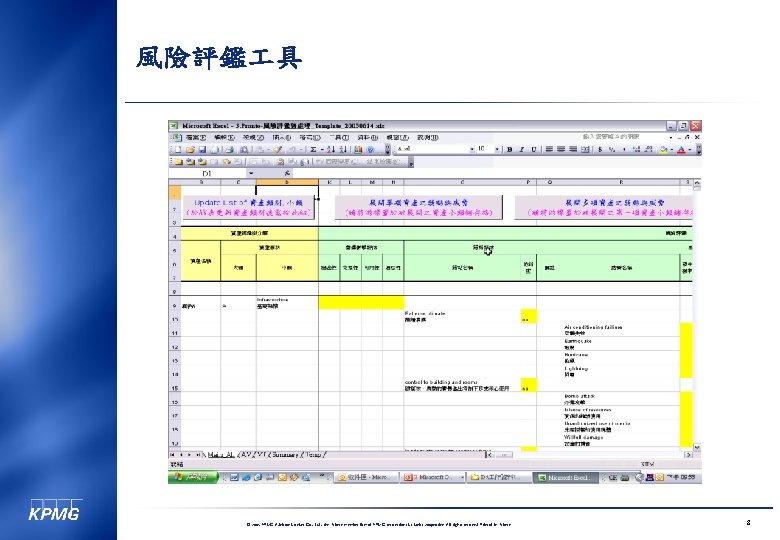This screenshot has width=780, height=540.
Task: Click the Open file folder icon
Action: tap(190, 149)
